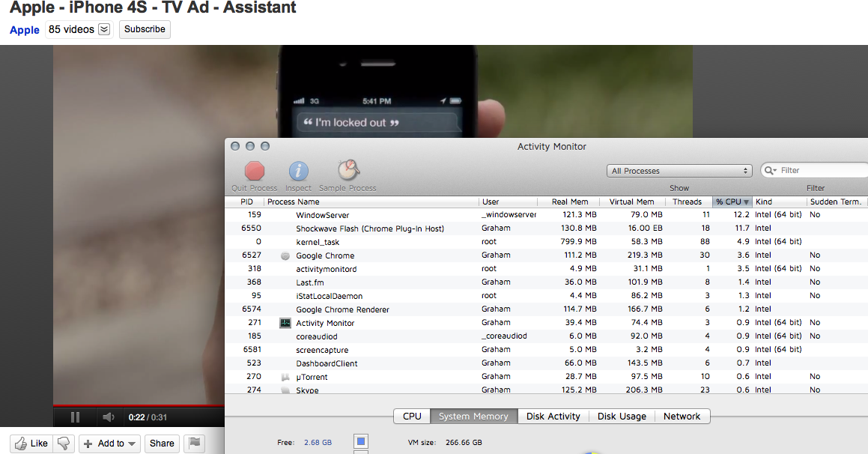The width and height of the screenshot is (868, 454).
Task: Click the 799.9 MB Real Mem value
Action: click(x=578, y=242)
